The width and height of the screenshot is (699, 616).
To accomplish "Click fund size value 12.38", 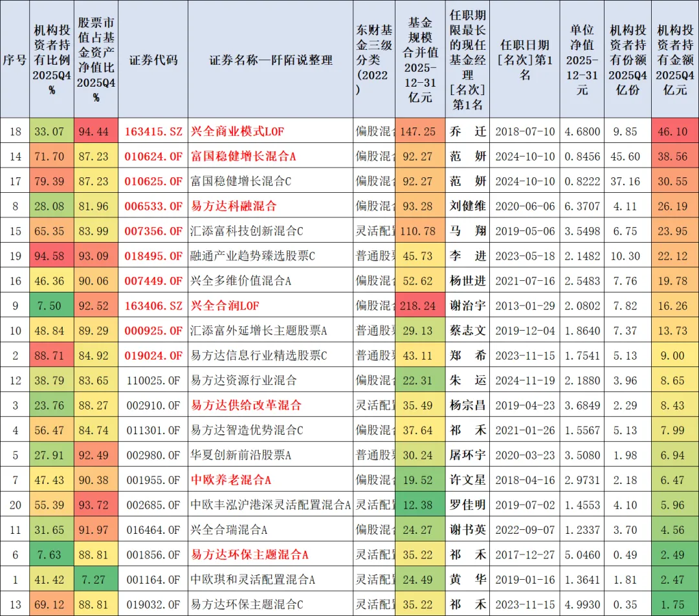I will [x=417, y=505].
